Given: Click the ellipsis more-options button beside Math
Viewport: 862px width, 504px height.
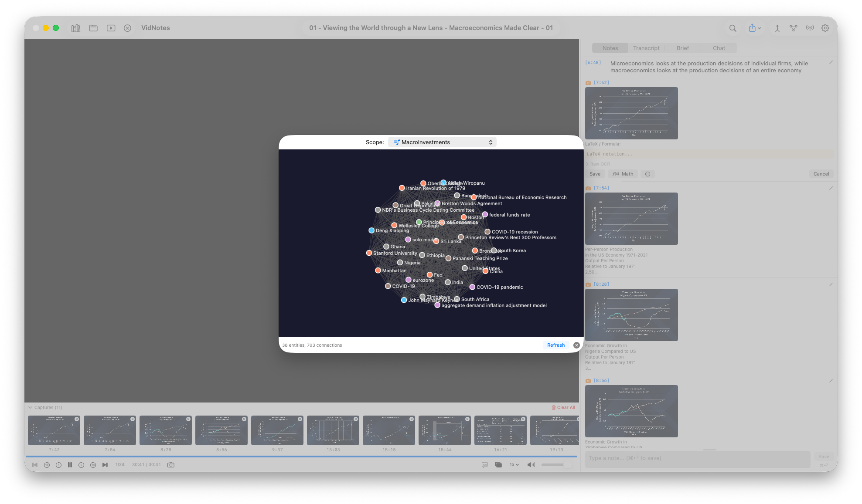Looking at the screenshot, I should coord(647,174).
